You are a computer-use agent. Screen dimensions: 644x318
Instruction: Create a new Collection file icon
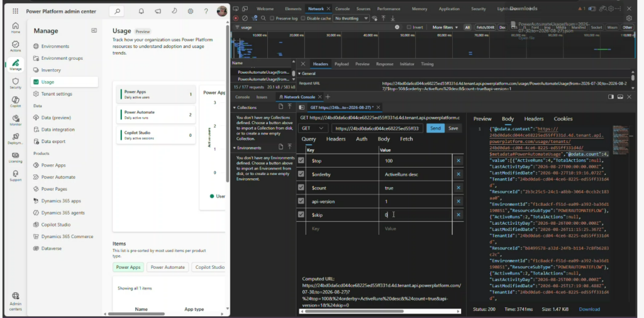pyautogui.click(x=281, y=106)
